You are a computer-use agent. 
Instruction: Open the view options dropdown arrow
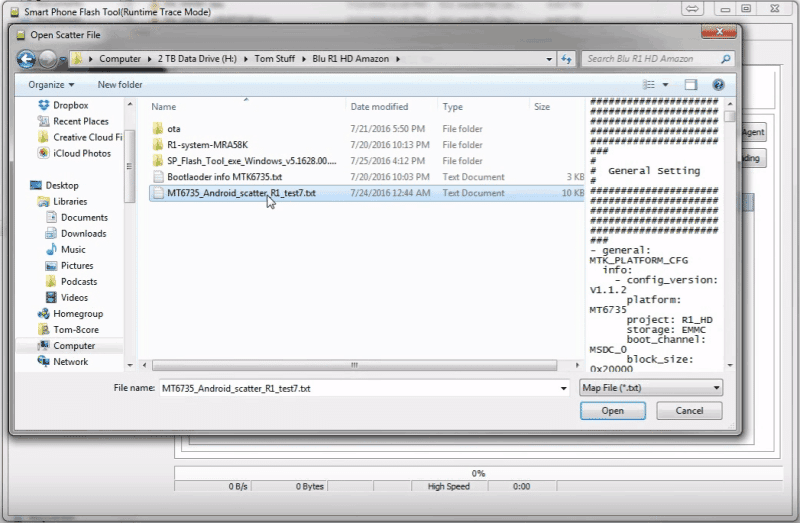coord(665,85)
